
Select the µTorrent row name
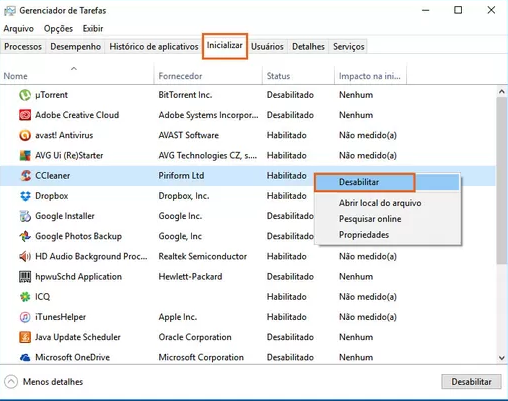52,95
